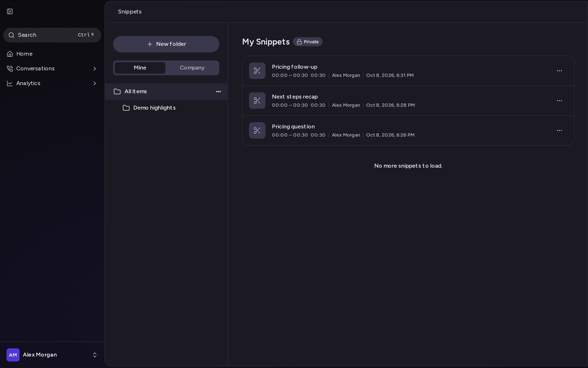588x368 pixels.
Task: Open more options for Next steps recap
Action: point(559,101)
